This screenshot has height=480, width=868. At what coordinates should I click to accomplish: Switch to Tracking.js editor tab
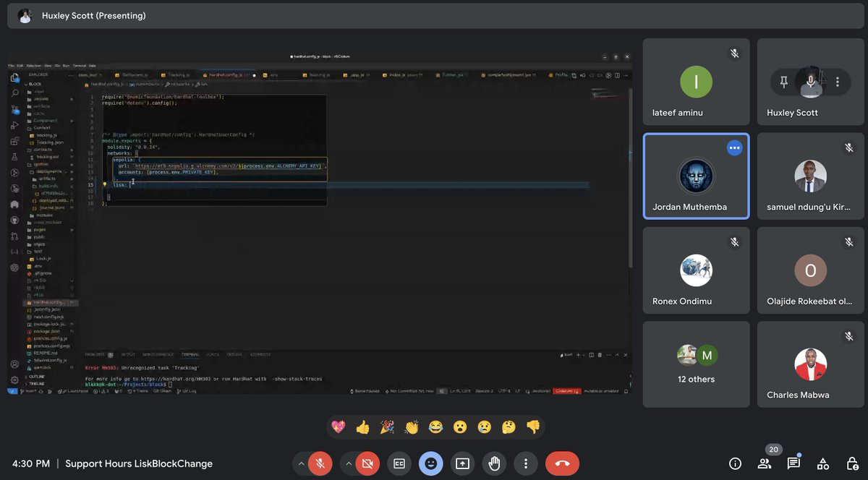[176, 74]
